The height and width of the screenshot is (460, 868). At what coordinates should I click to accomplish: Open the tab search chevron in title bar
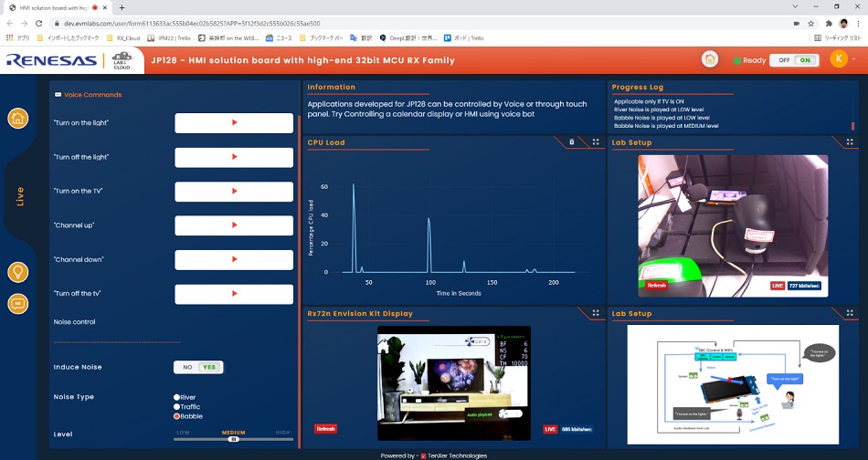click(x=795, y=6)
